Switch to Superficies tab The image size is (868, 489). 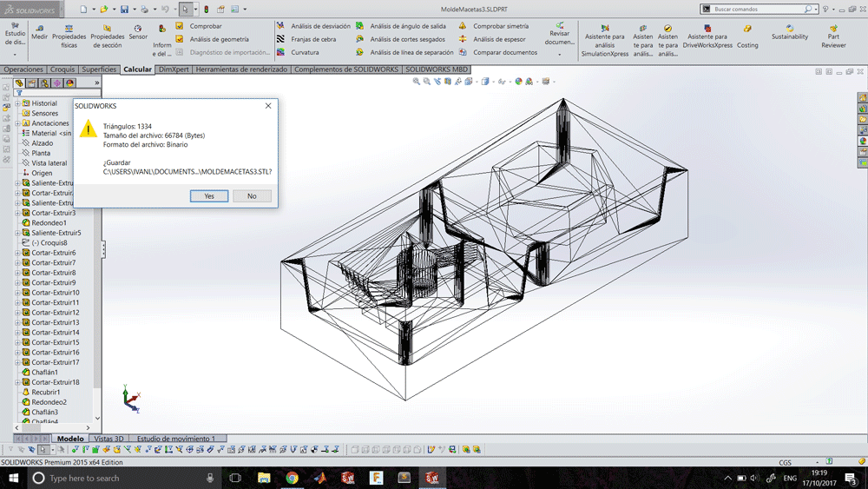click(99, 69)
